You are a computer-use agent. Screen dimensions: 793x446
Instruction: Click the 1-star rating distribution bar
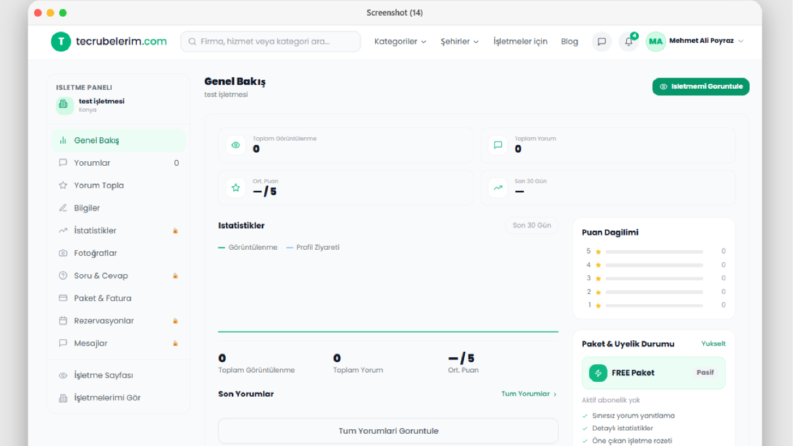coord(654,305)
